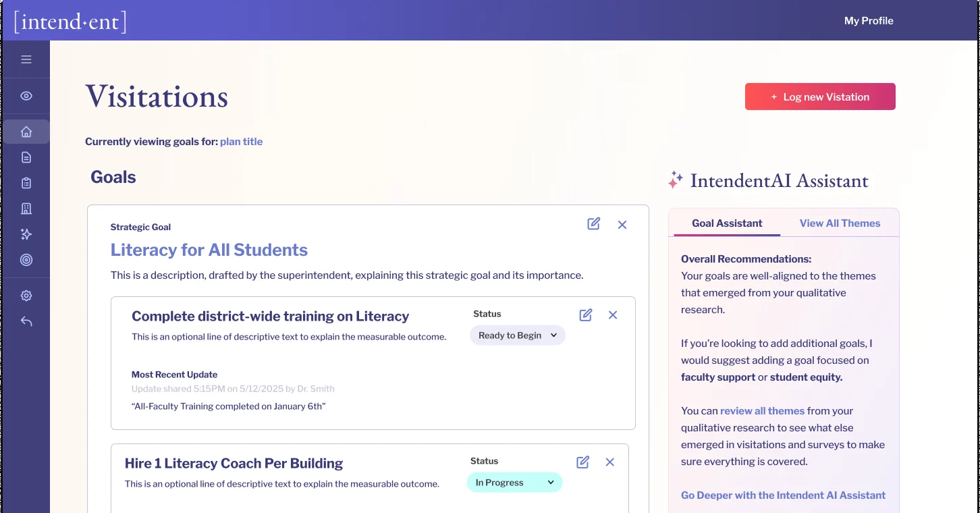The image size is (980, 513).
Task: Select the home icon in sidebar
Action: point(26,132)
